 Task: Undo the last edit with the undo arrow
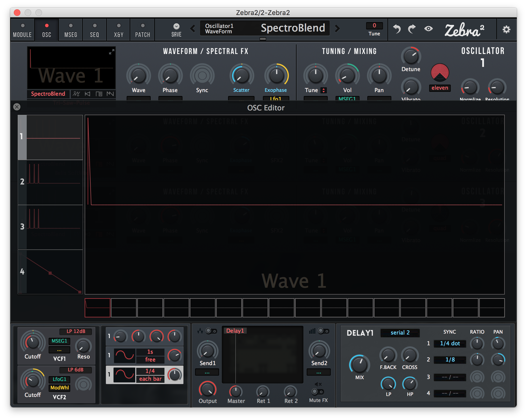[x=397, y=29]
